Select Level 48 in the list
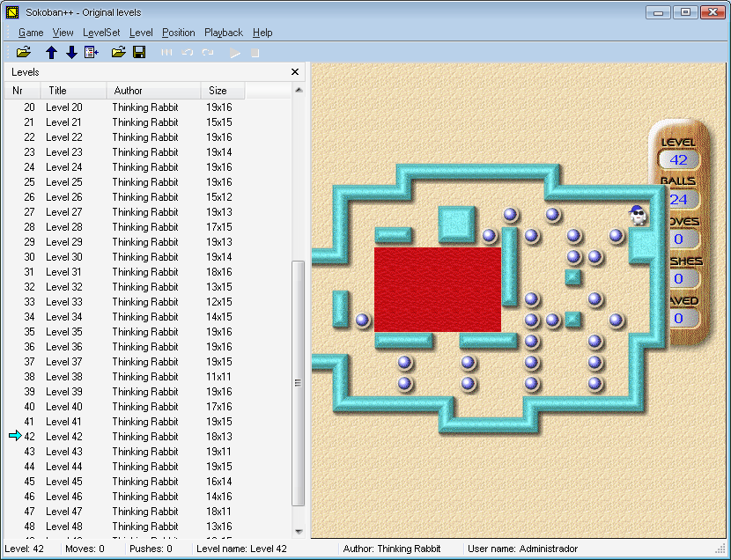This screenshot has height=560, width=731. coord(64,526)
